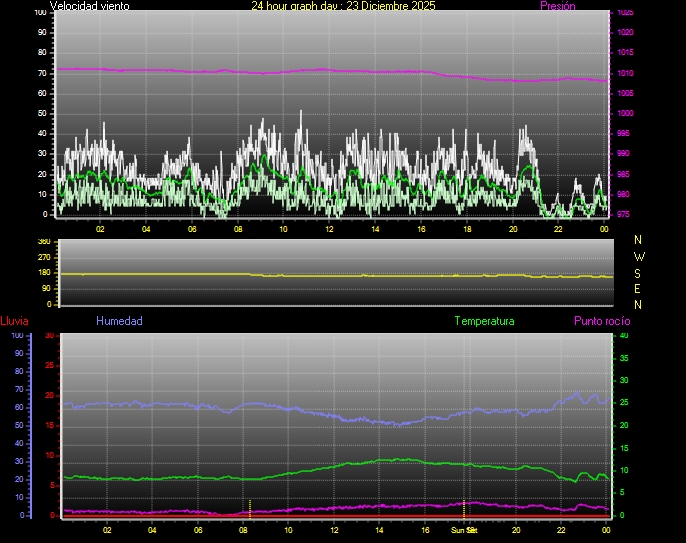The image size is (686, 543).
Task: Click the 'N' at top of compass scale
Action: (x=639, y=240)
